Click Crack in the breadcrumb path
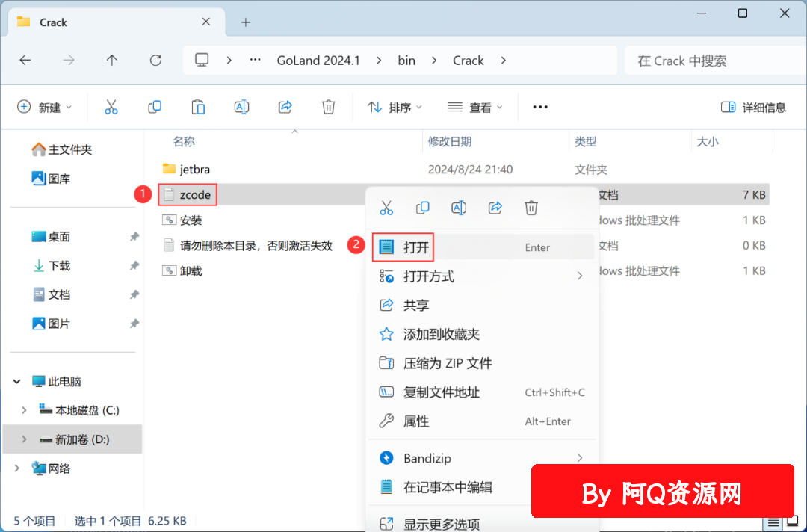The image size is (807, 532). tap(469, 61)
